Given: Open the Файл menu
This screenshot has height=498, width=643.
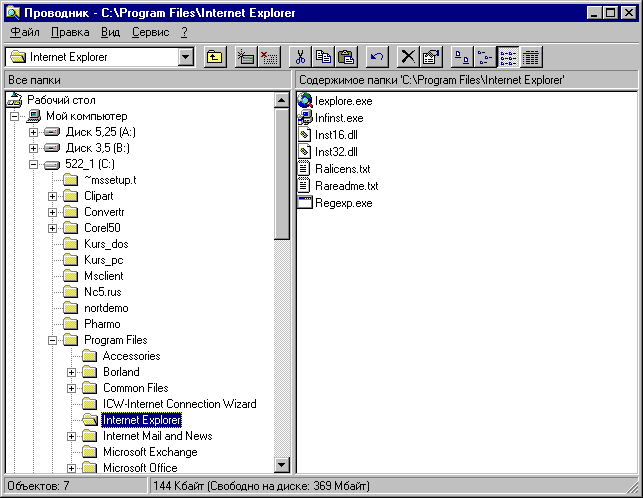Looking at the screenshot, I should (24, 32).
